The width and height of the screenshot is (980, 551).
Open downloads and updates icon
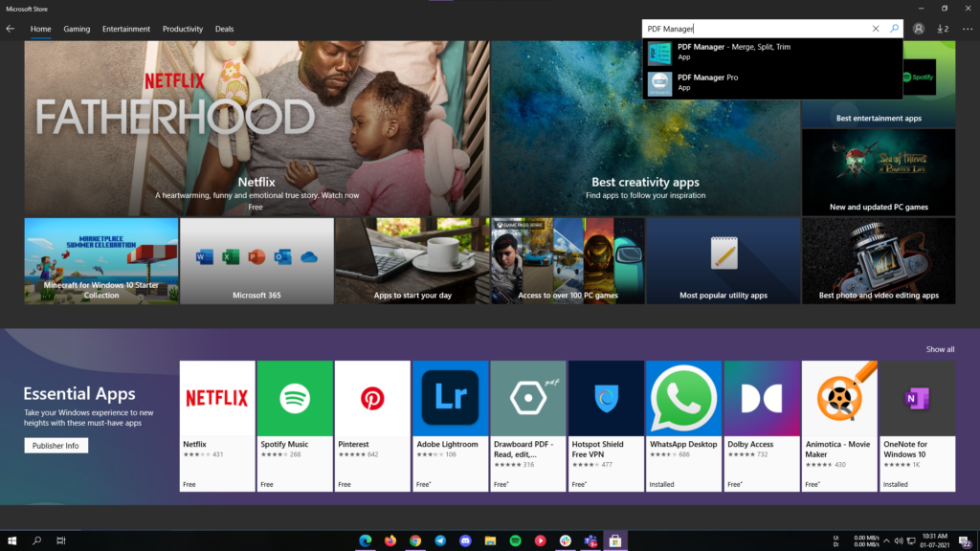943,29
